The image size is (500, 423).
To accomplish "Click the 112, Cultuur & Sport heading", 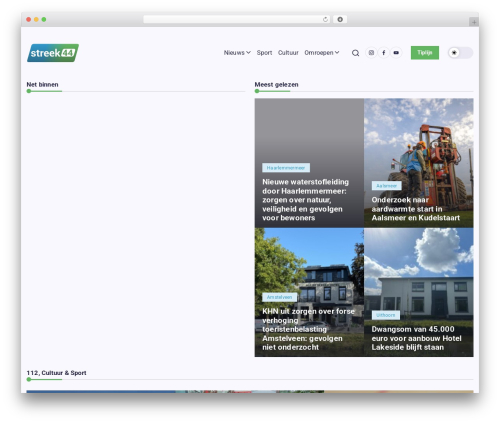I will (x=56, y=373).
